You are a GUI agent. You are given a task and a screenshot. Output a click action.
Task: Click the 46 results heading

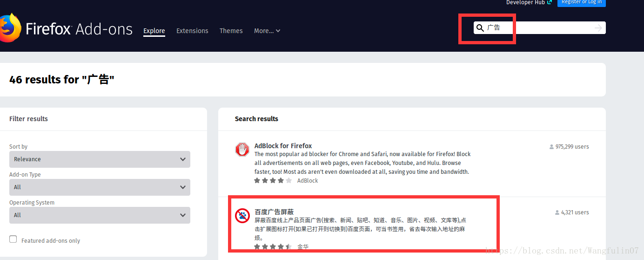click(62, 80)
